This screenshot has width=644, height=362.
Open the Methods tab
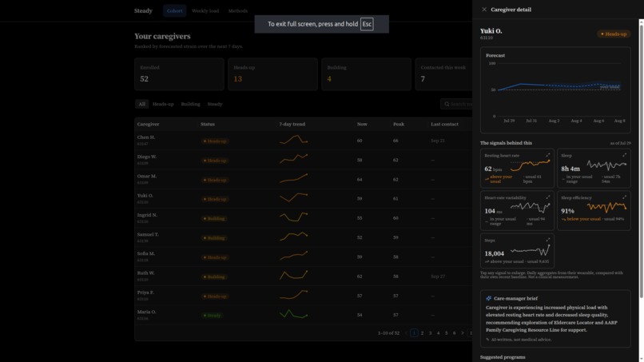(238, 10)
